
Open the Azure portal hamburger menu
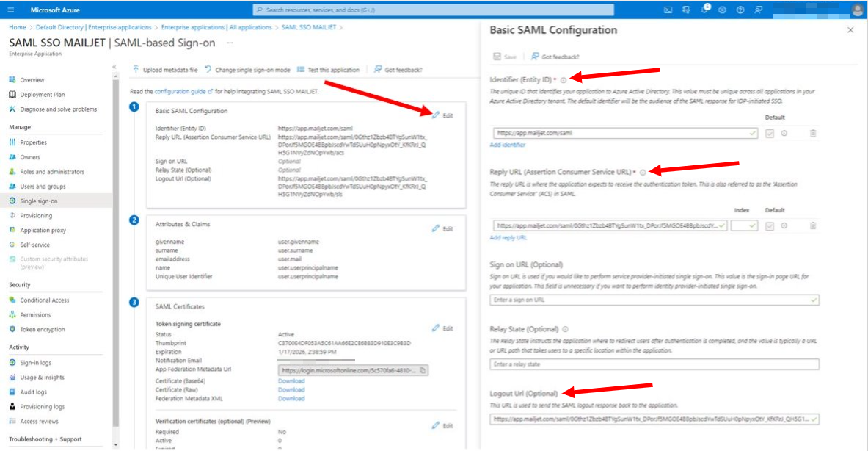10,10
